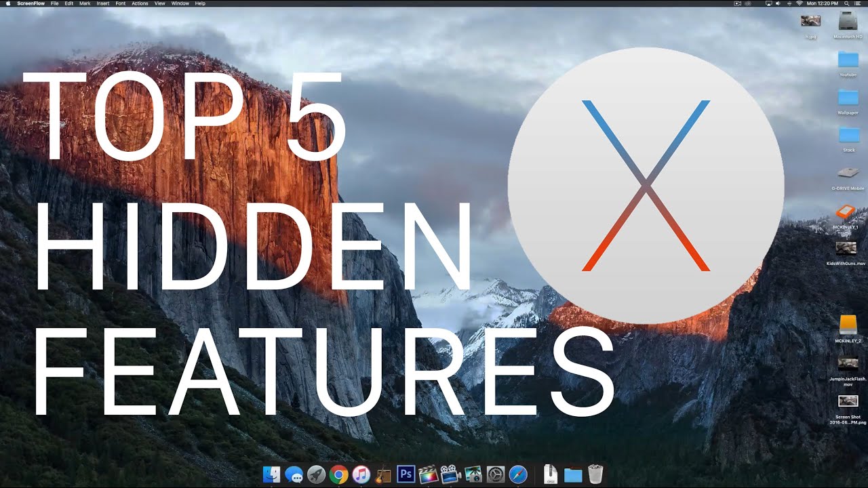Viewport: 868px width, 488px height.
Task: Launch Final Cut Pro clapperboard icon
Action: point(427,474)
